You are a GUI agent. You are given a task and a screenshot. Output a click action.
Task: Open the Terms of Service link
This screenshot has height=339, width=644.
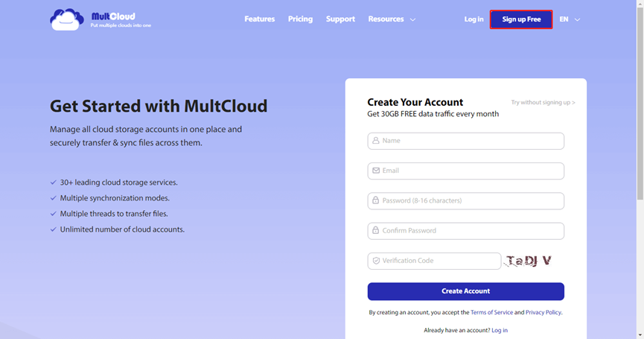pos(491,312)
